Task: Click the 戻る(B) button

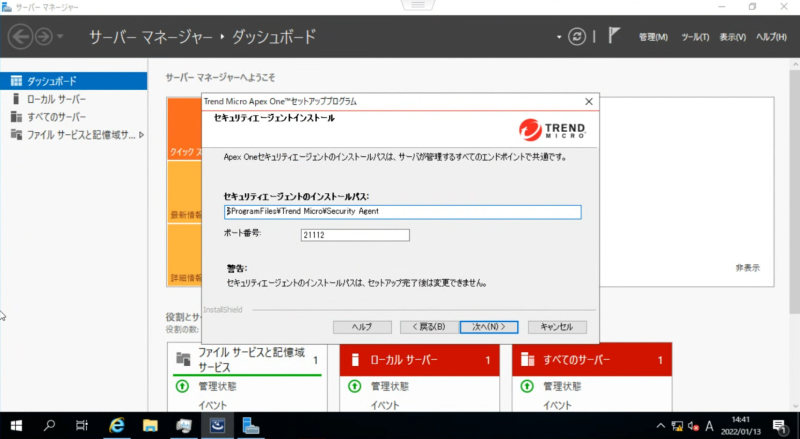Action: pyautogui.click(x=429, y=327)
